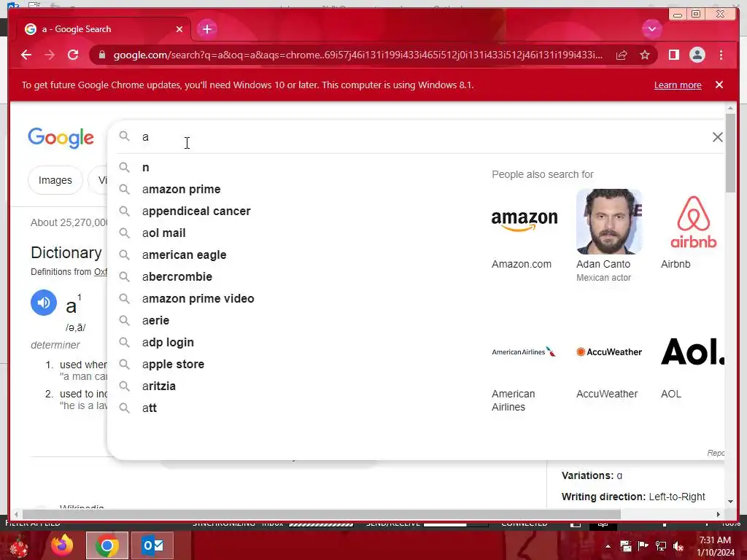The height and width of the screenshot is (560, 747).
Task: Bookmark this page with the star icon
Action: pos(645,55)
